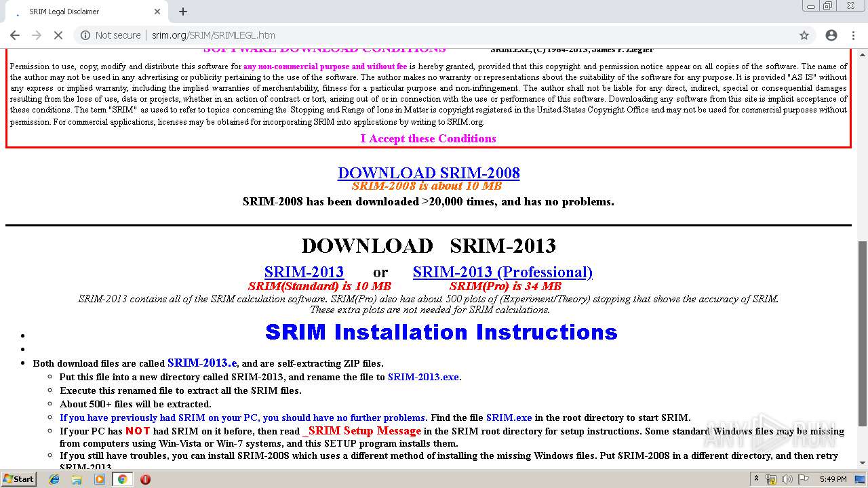Download the standard SRIM-2013 version
This screenshot has width=868, height=488.
pyautogui.click(x=304, y=272)
